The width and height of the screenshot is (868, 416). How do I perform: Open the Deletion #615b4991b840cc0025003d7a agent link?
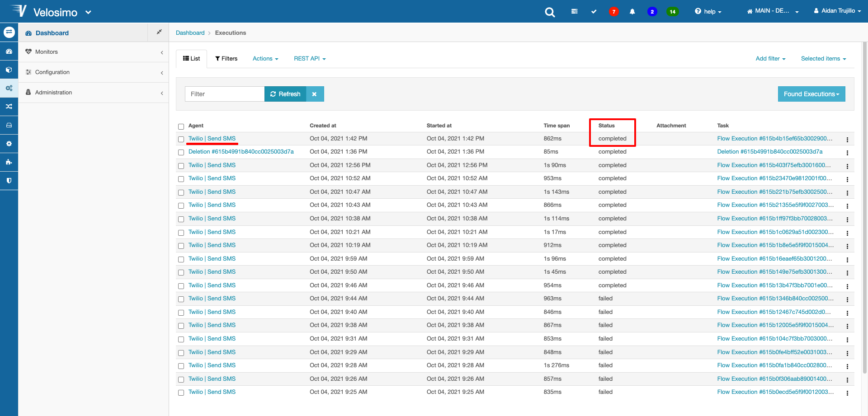coord(241,152)
